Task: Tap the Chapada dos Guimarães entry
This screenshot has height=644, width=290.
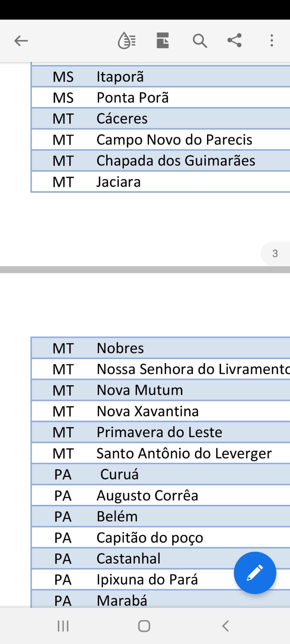Action: pos(176,161)
